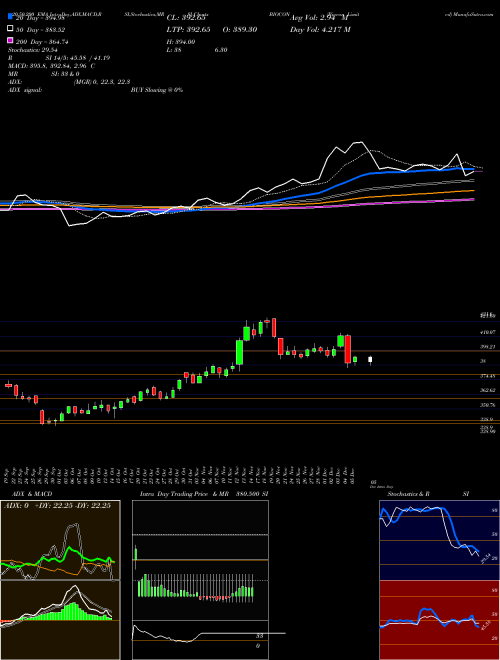Viewport: 500px width, 660px height.
Task: Open the MACD histogram sub-chart
Action: point(60,620)
